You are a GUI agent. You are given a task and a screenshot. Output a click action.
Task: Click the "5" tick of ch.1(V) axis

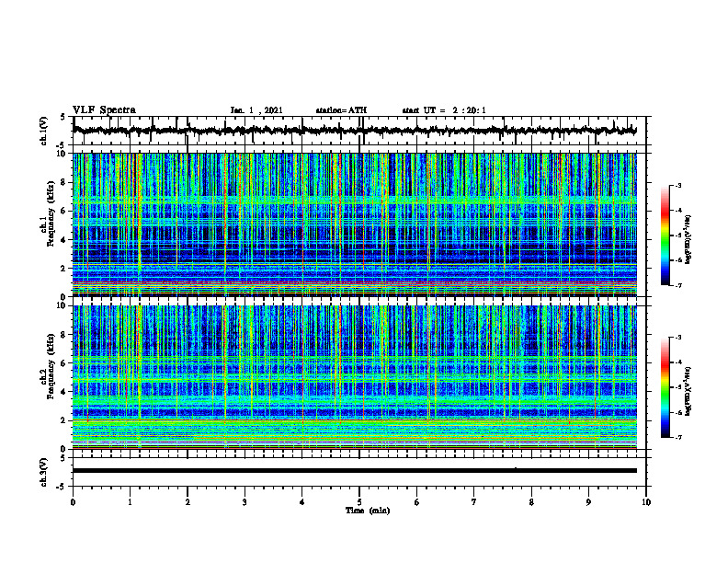[x=63, y=117]
